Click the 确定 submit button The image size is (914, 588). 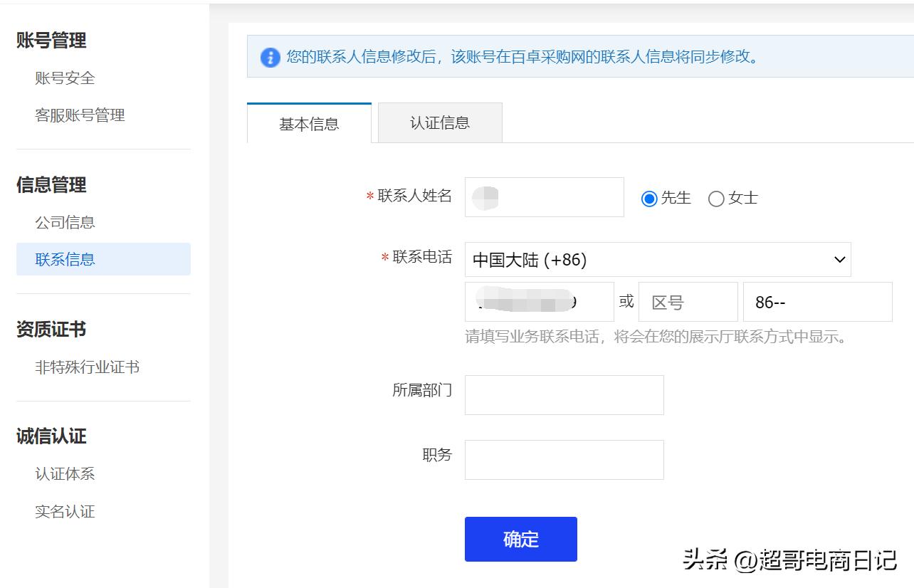(520, 539)
